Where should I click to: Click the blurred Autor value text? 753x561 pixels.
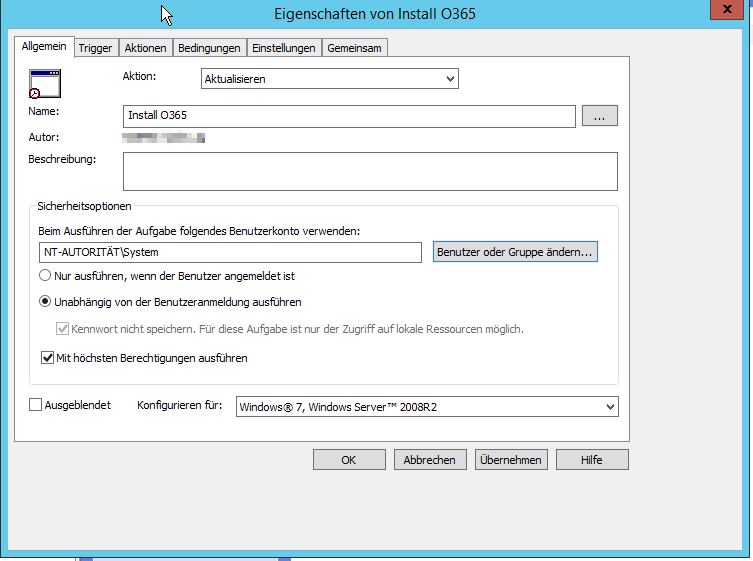coord(163,138)
